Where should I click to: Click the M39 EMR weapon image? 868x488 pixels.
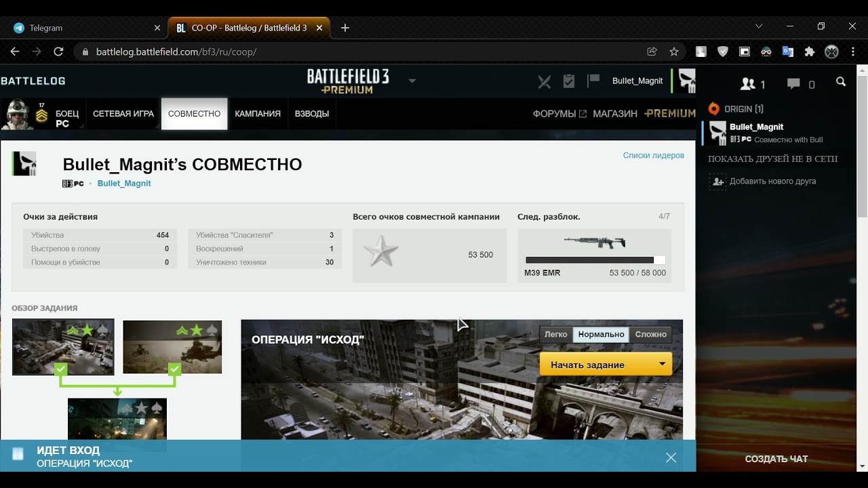coord(595,241)
